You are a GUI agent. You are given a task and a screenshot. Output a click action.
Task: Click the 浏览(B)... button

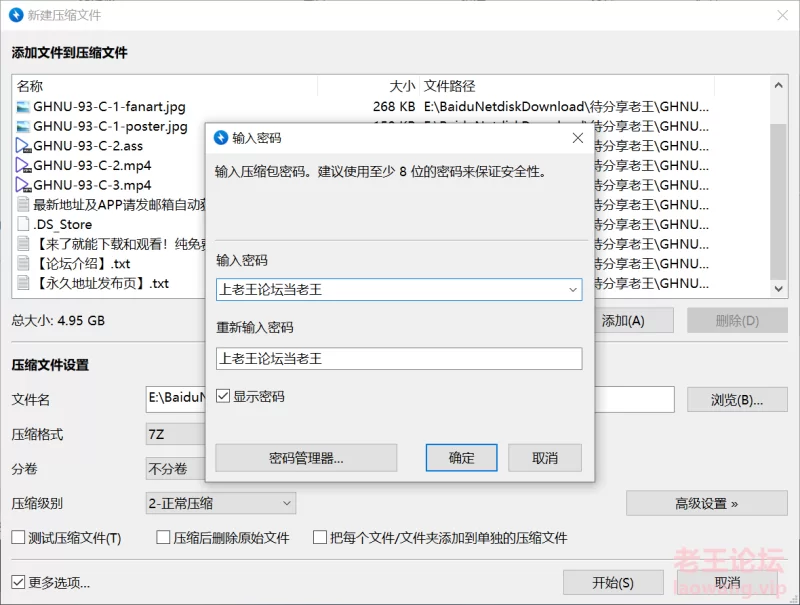coord(737,399)
